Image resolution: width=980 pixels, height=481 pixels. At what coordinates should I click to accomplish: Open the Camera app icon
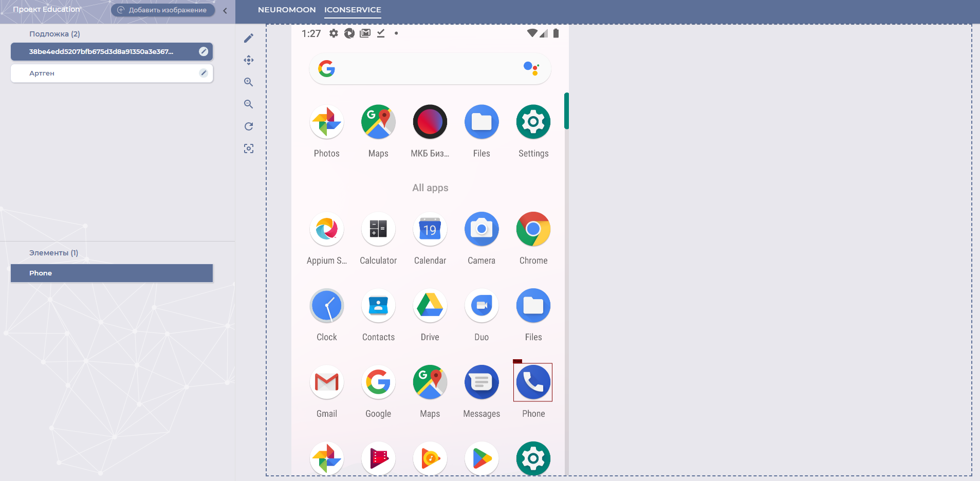coord(482,229)
